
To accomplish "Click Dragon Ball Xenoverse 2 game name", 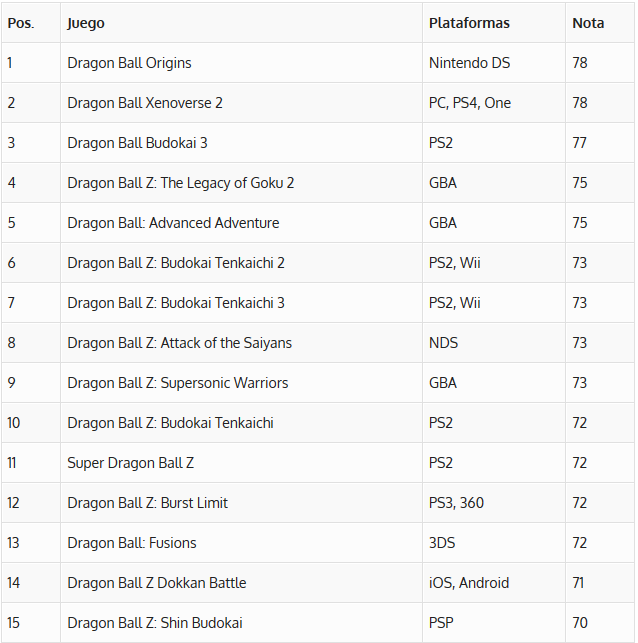I will [x=145, y=103].
